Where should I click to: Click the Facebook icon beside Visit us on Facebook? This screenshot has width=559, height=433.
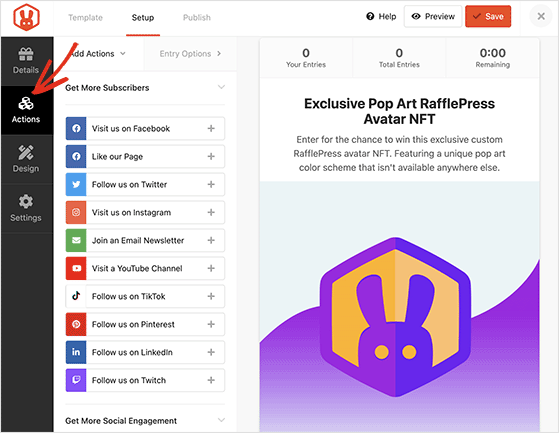click(x=76, y=128)
